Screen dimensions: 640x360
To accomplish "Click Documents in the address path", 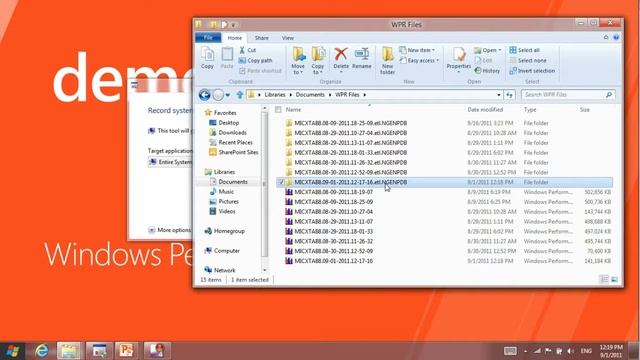I will click(x=310, y=95).
